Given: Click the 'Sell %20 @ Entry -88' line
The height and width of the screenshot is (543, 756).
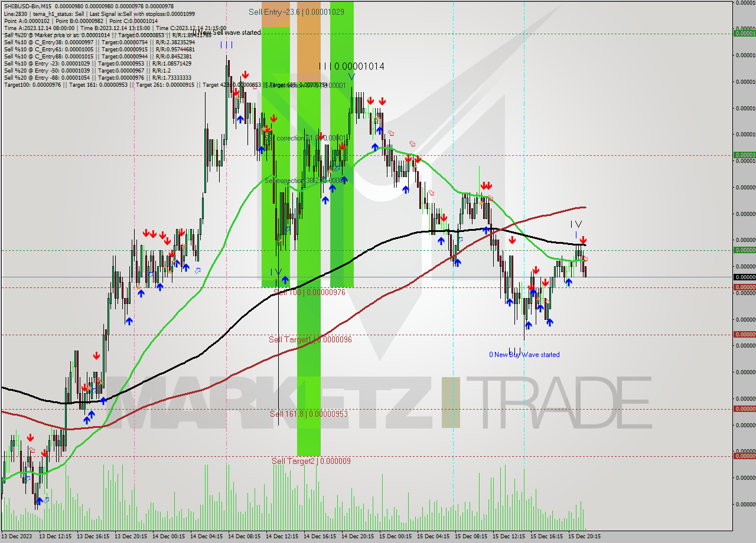Looking at the screenshot, I should tap(97, 77).
